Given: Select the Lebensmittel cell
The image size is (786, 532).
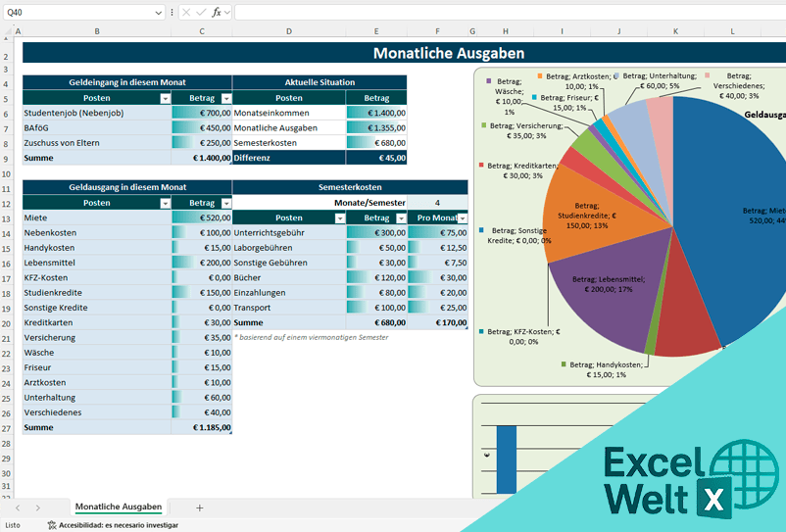Looking at the screenshot, I should point(97,263).
